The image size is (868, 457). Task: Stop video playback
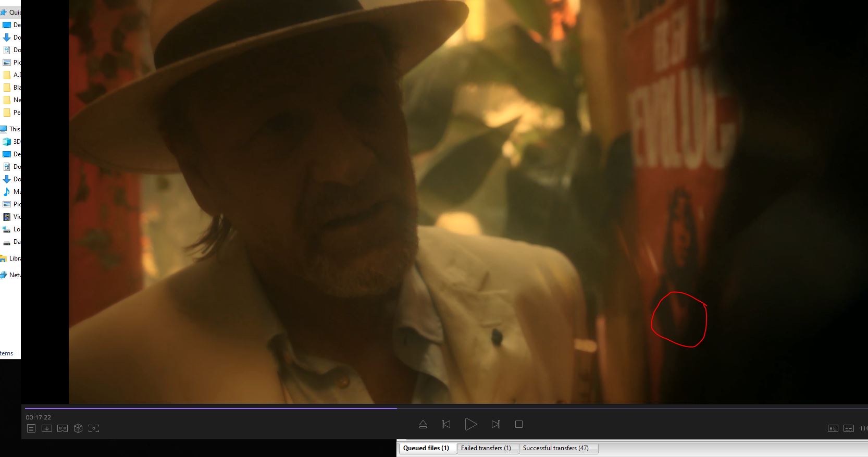[519, 424]
